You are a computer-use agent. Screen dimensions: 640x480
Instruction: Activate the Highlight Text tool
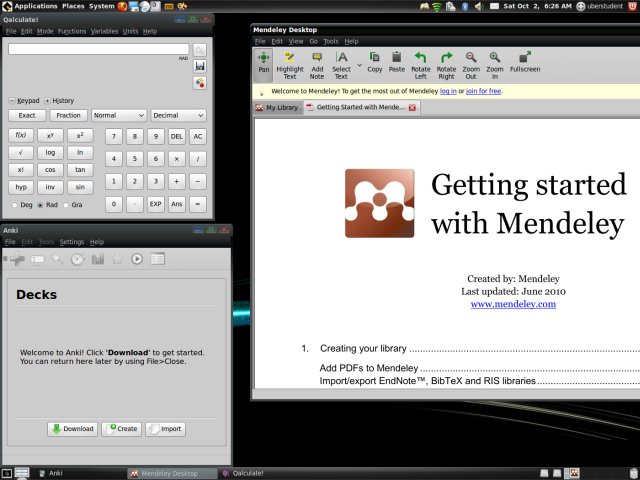pyautogui.click(x=290, y=63)
